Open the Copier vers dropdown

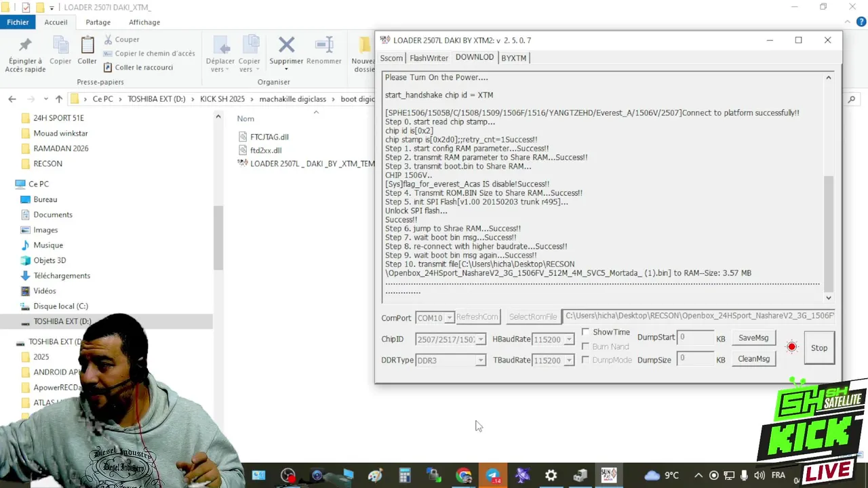coord(249,69)
